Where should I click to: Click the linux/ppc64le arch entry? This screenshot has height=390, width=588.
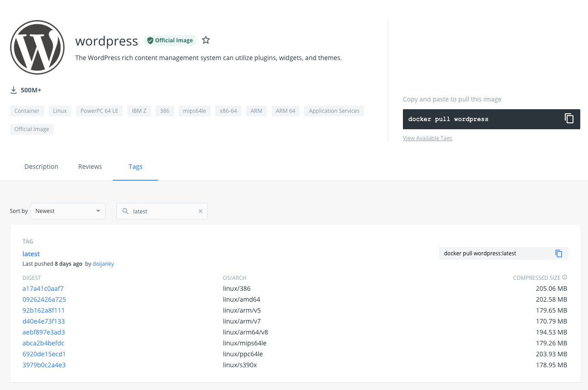click(x=243, y=354)
